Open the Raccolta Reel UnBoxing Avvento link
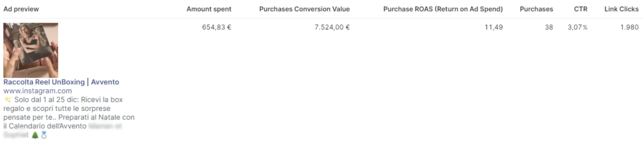644x145 pixels. pos(61,82)
